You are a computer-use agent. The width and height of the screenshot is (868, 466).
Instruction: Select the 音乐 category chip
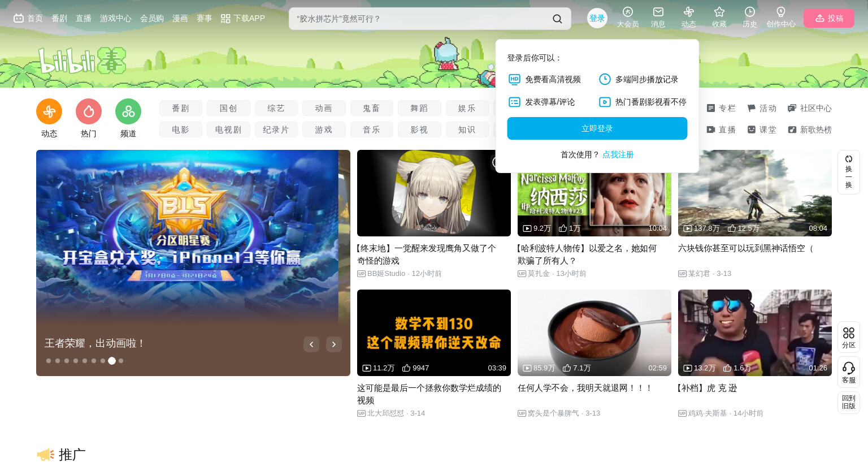(x=372, y=130)
